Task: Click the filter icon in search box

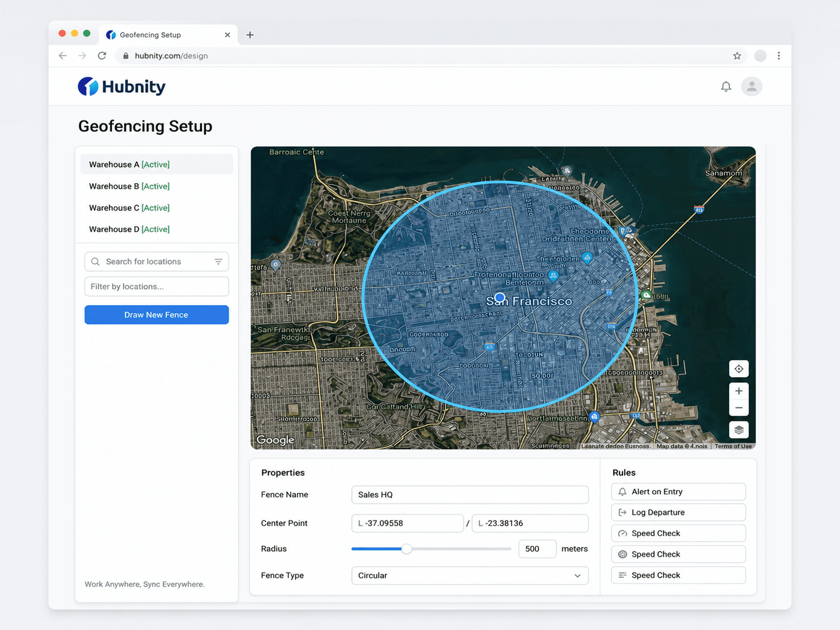Action: click(218, 262)
